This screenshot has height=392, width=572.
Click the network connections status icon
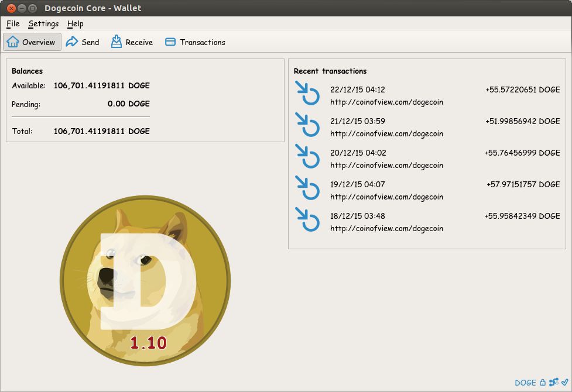[x=554, y=382]
